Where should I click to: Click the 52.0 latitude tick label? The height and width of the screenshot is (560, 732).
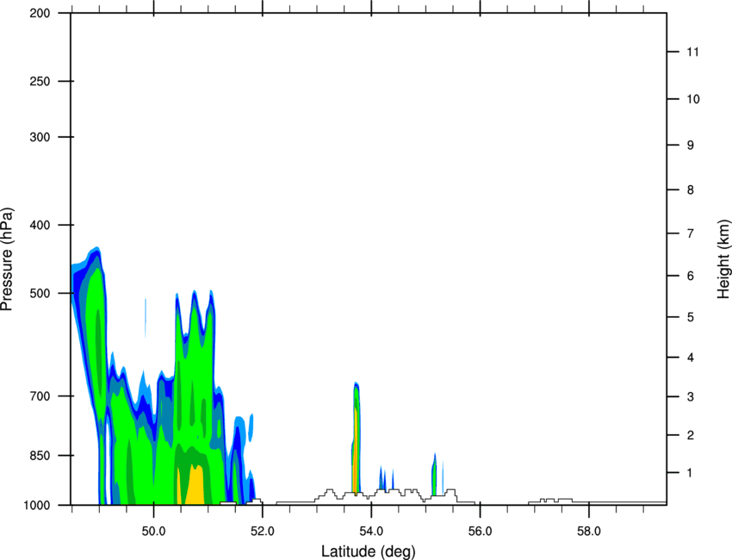(263, 532)
